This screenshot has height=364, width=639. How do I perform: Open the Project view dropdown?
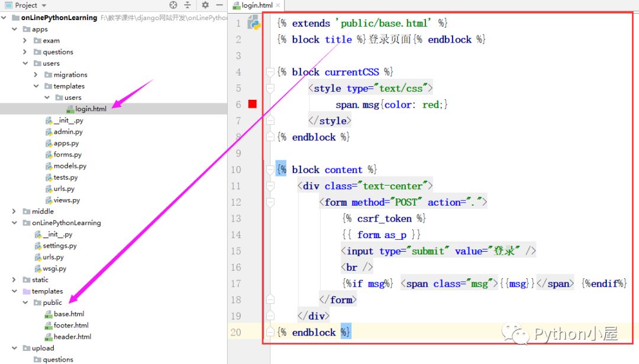pyautogui.click(x=44, y=5)
